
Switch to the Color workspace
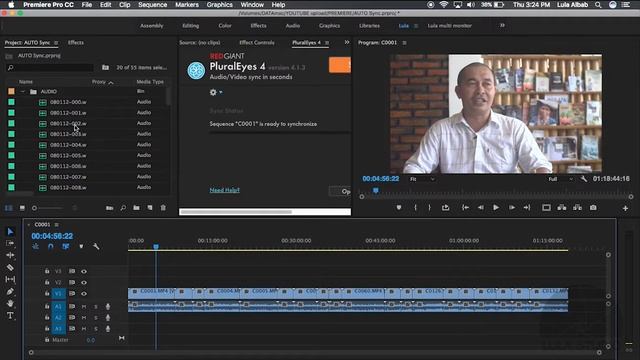(x=225, y=26)
